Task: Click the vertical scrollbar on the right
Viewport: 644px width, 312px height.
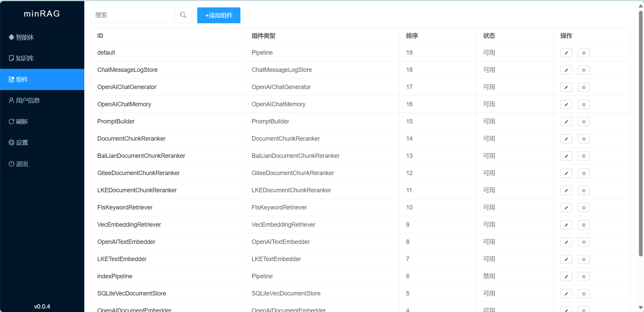Action: coord(640,135)
